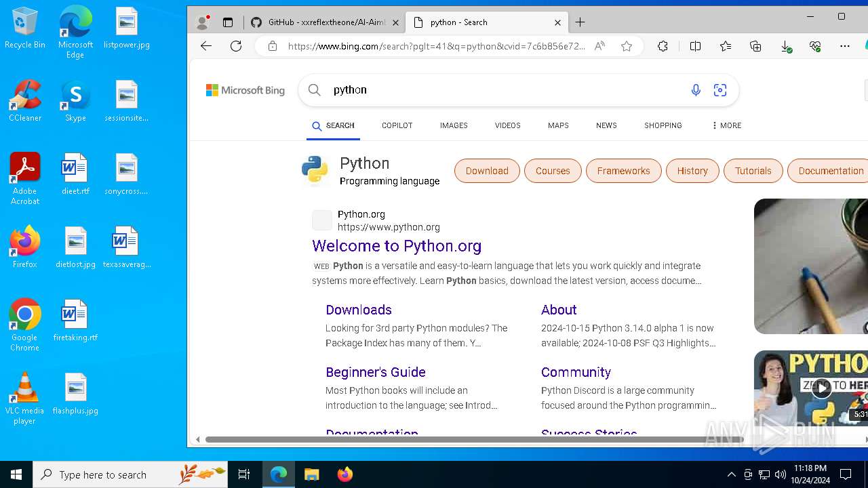This screenshot has height=488, width=868.
Task: Click the Edge address bar URL
Action: [436, 46]
